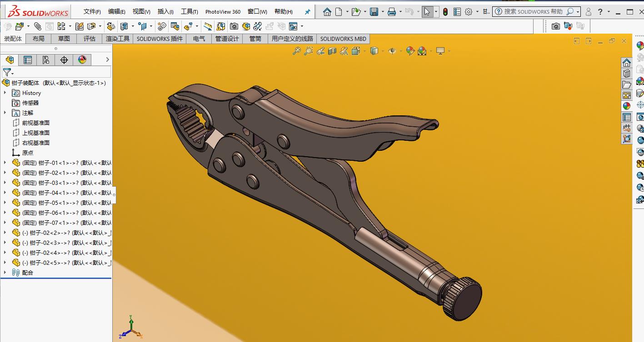644x342 pixels.
Task: Click the Zoom to Area icon
Action: pyautogui.click(x=308, y=51)
